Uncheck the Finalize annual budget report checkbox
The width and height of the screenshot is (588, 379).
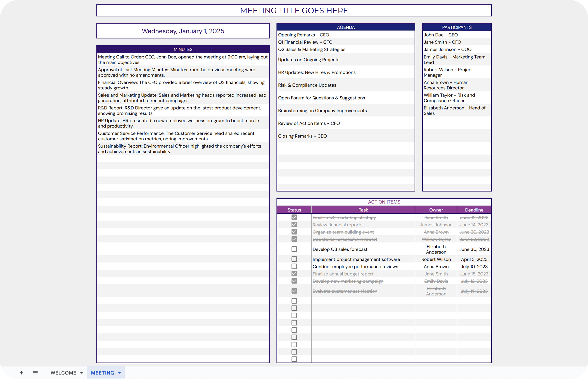[x=294, y=274]
